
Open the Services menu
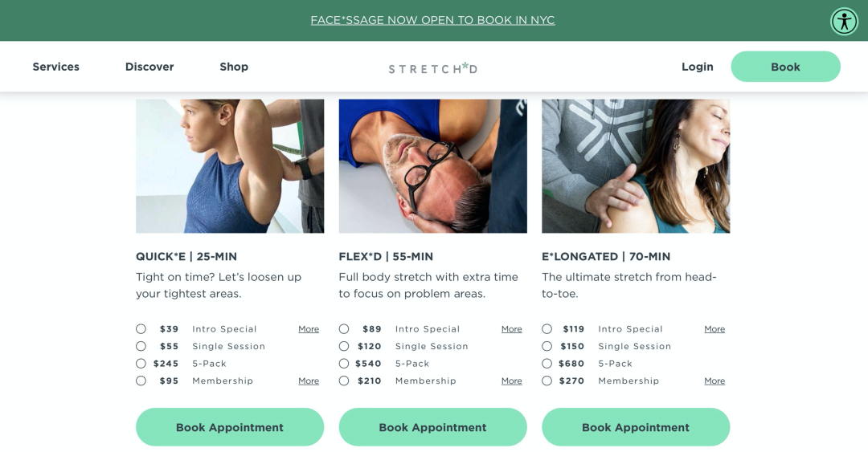[56, 67]
